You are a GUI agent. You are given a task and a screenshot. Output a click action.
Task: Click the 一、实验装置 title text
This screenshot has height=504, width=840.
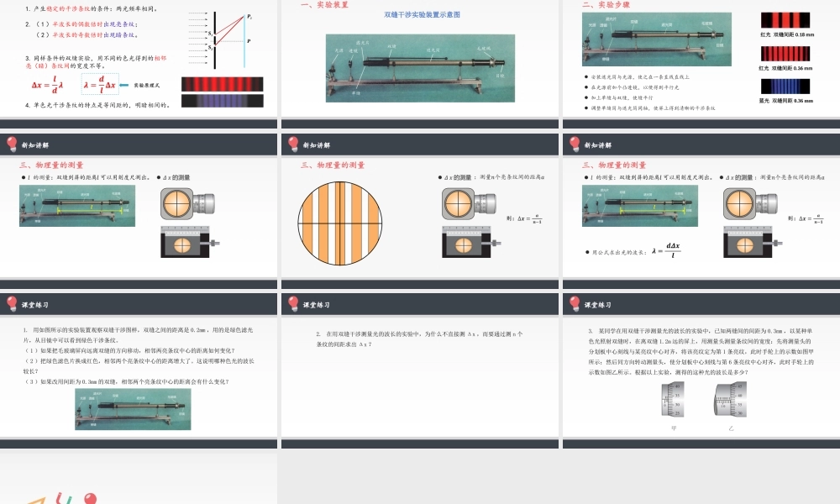322,7
